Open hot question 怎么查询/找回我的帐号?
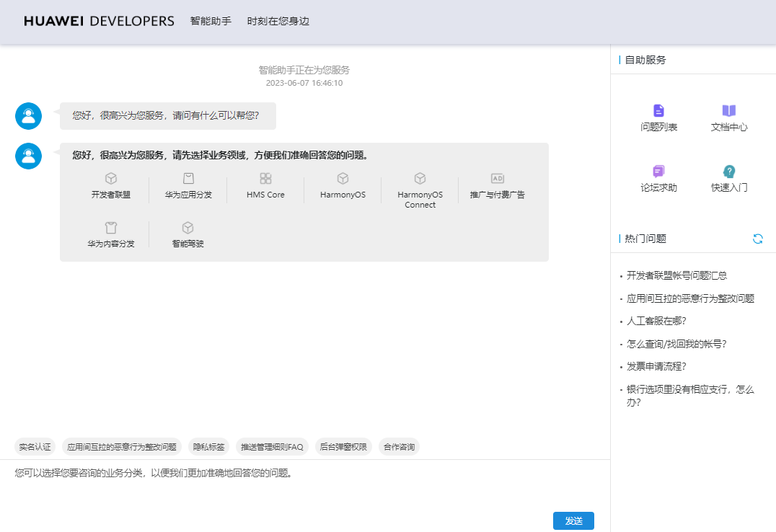Image resolution: width=776 pixels, height=532 pixels. pos(676,344)
